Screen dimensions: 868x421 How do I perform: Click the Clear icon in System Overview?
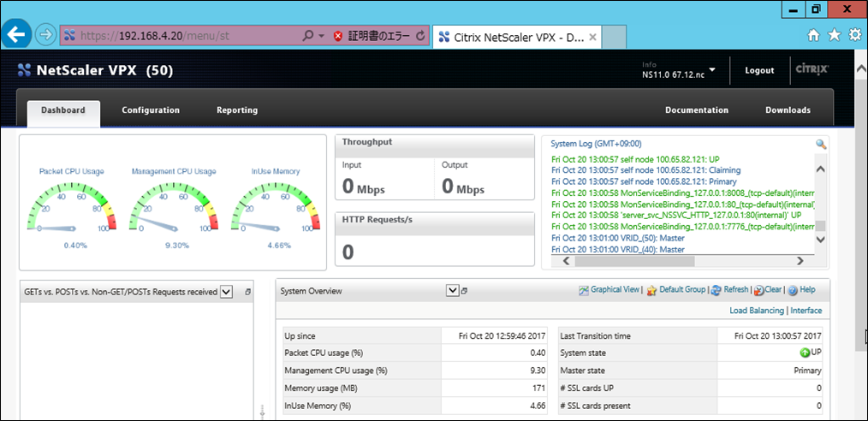(759, 290)
